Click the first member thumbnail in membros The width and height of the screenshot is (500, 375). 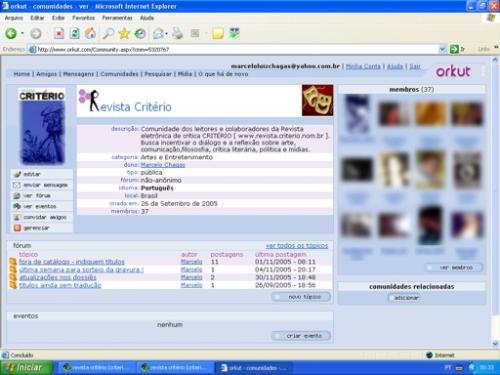pos(357,114)
